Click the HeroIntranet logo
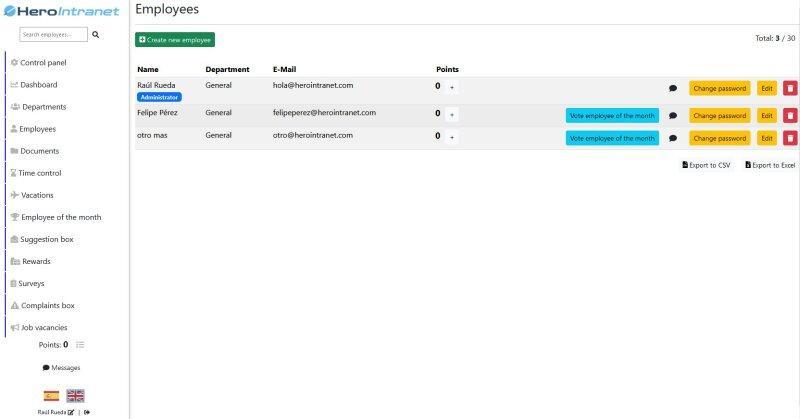 [61, 11]
